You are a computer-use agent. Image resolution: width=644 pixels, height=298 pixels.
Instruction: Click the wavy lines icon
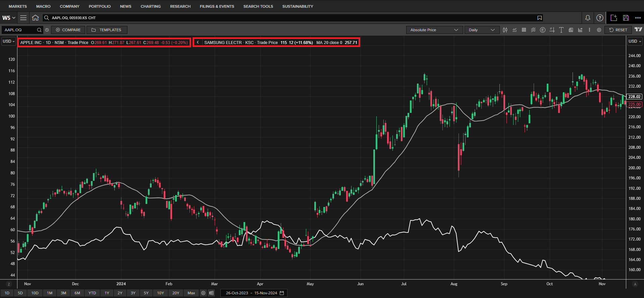533,30
